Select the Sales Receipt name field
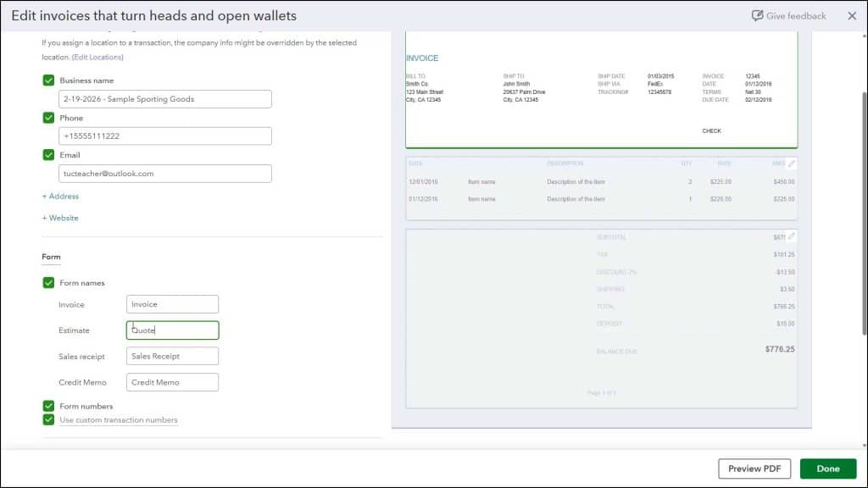The width and height of the screenshot is (868, 488). tap(172, 356)
